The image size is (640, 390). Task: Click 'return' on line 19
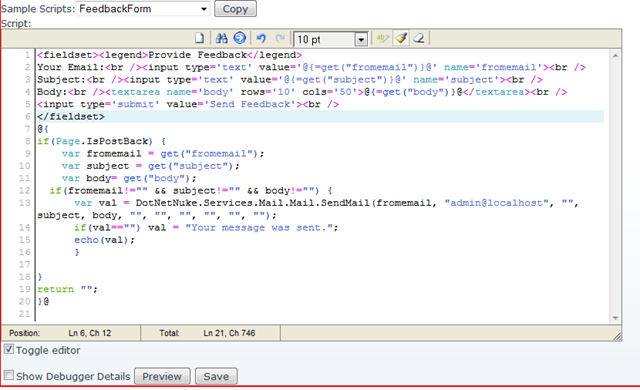56,289
